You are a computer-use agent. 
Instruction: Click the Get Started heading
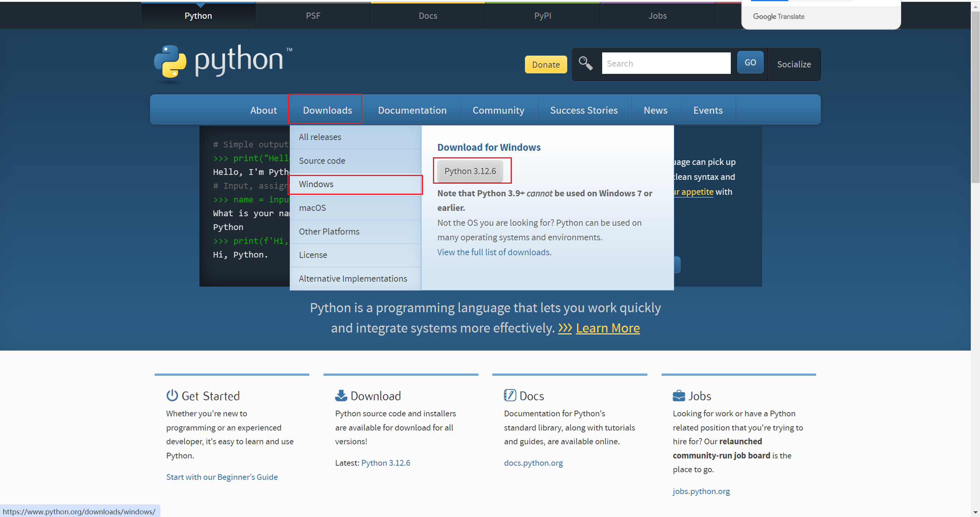tap(211, 396)
